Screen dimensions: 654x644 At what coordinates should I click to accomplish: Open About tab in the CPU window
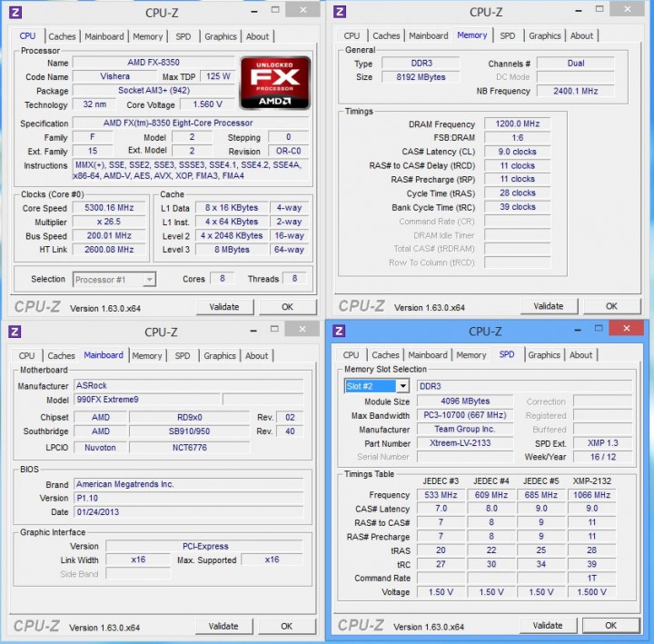coord(257,36)
